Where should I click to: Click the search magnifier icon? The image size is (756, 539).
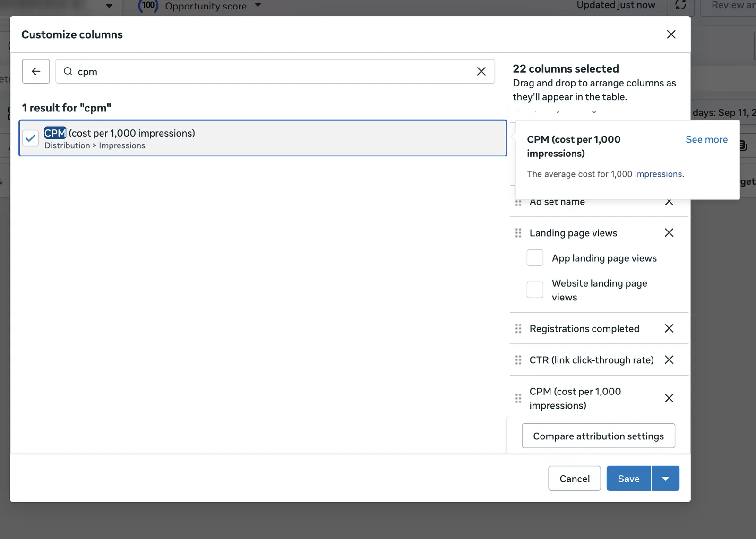click(68, 71)
